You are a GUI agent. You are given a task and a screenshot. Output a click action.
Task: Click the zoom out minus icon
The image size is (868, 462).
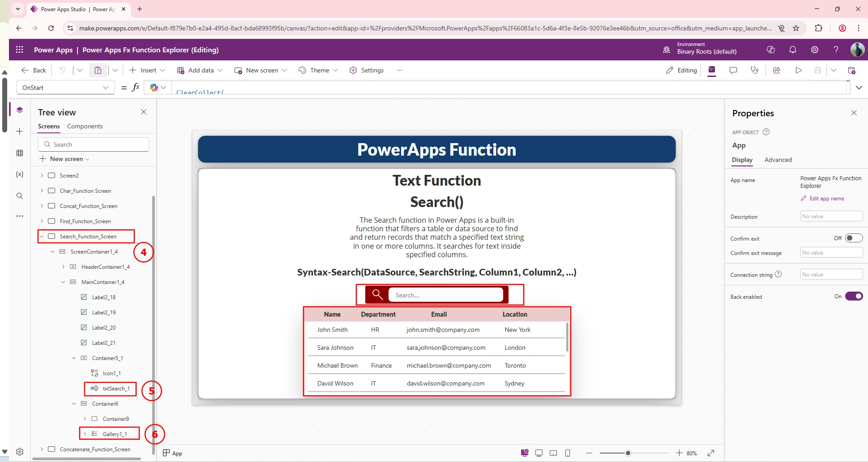click(x=589, y=453)
